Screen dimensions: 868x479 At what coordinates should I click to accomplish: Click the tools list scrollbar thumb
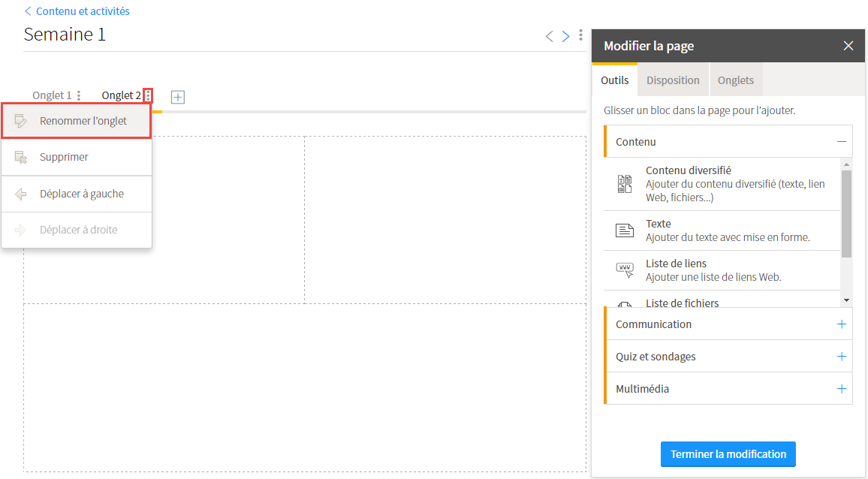point(846,214)
